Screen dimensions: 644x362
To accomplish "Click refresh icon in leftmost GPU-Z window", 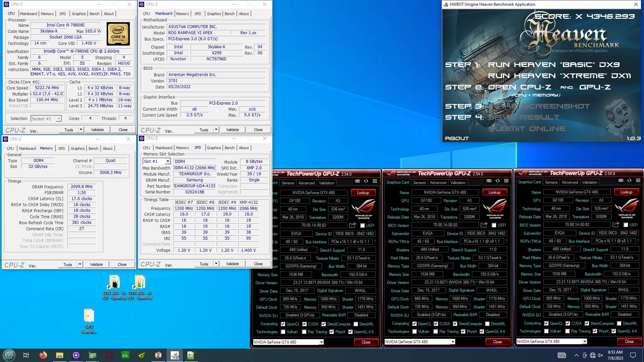I will click(366, 181).
